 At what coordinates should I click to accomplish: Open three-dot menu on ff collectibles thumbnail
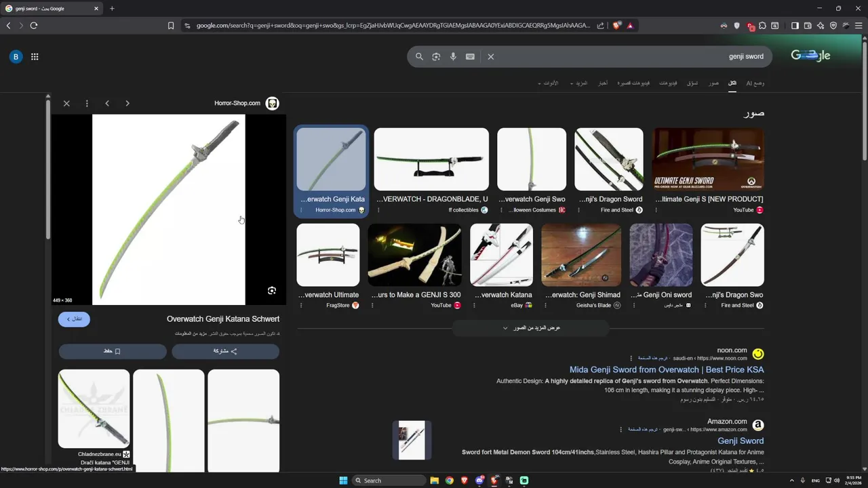click(378, 210)
